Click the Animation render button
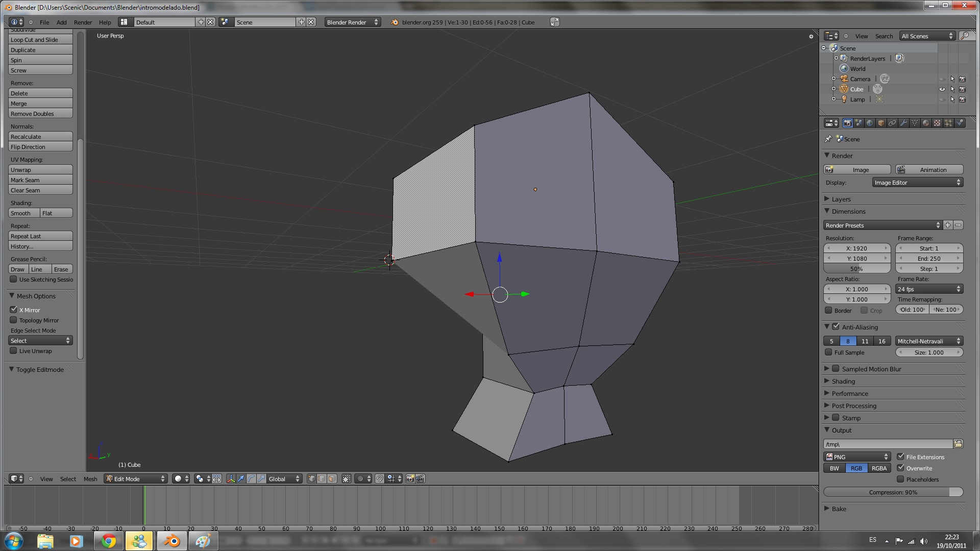 929,170
